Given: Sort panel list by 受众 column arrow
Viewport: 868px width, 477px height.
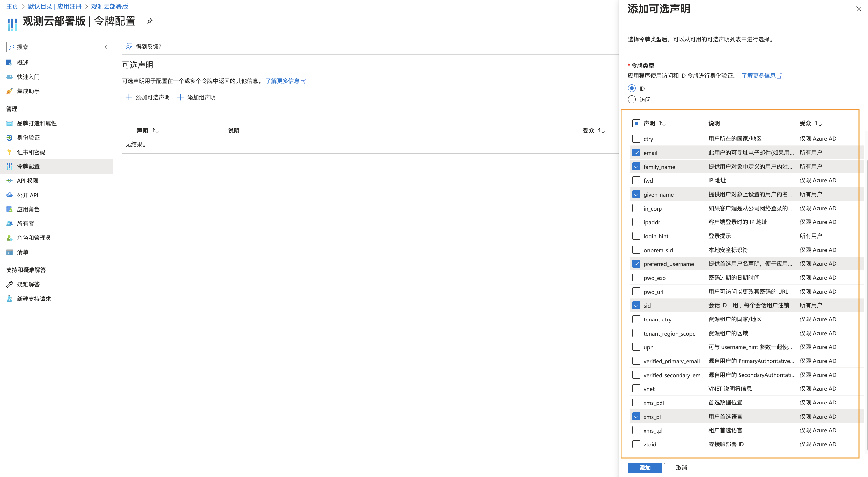Looking at the screenshot, I should 818,123.
